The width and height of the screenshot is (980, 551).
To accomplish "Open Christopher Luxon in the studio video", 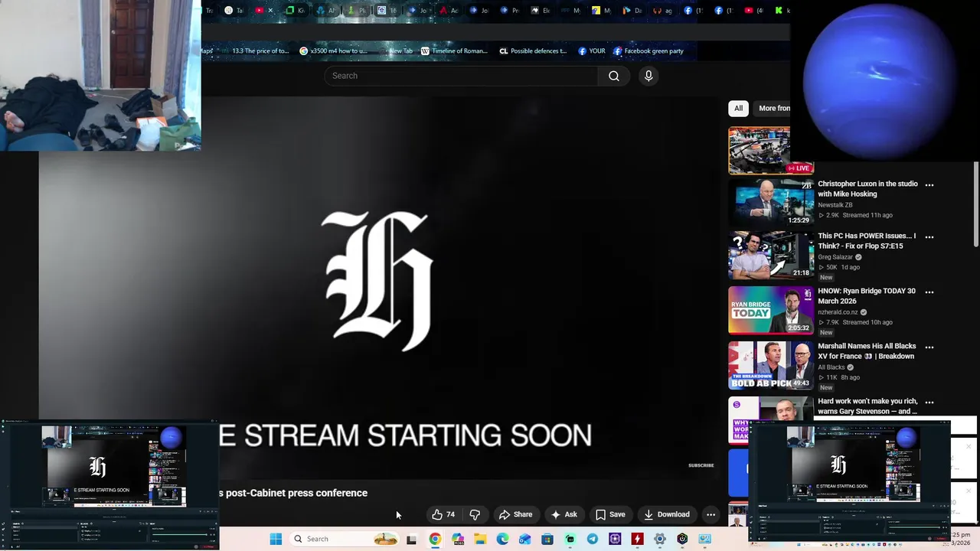I will [867, 189].
